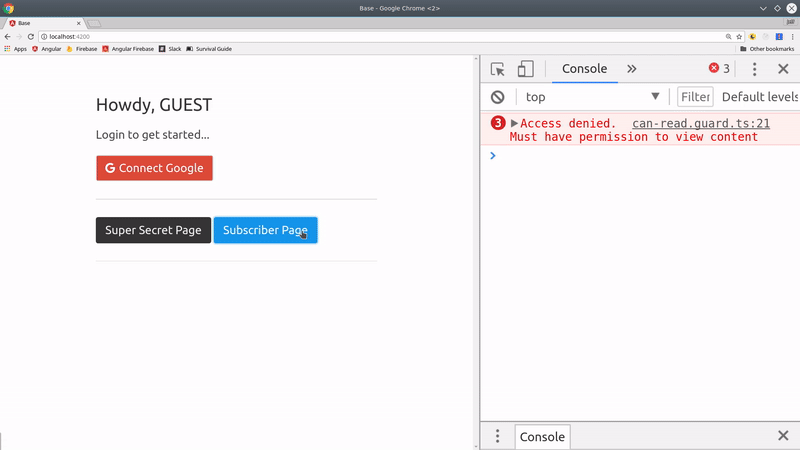Switch to the Console tab in DevTools
800x450 pixels.
584,69
